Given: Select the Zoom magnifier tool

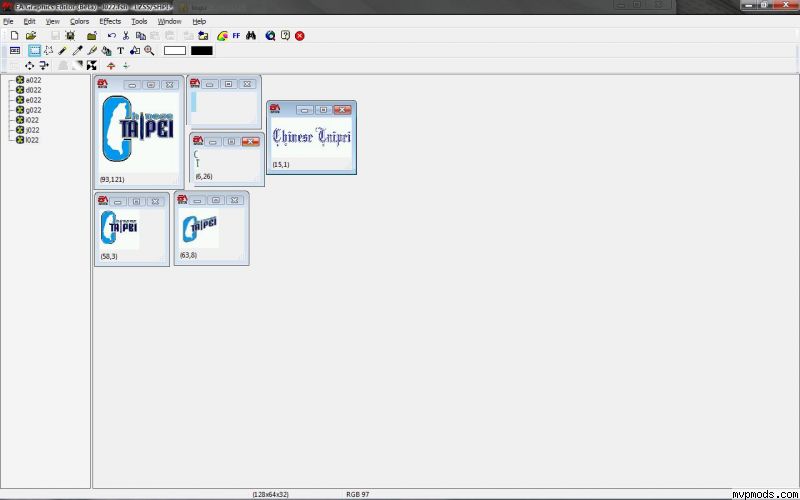Looking at the screenshot, I should (149, 51).
